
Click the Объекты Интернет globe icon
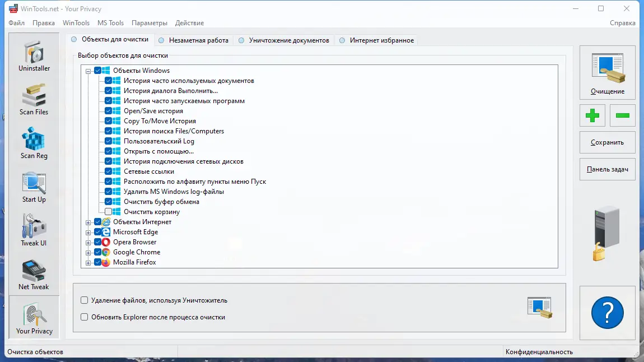(x=106, y=222)
